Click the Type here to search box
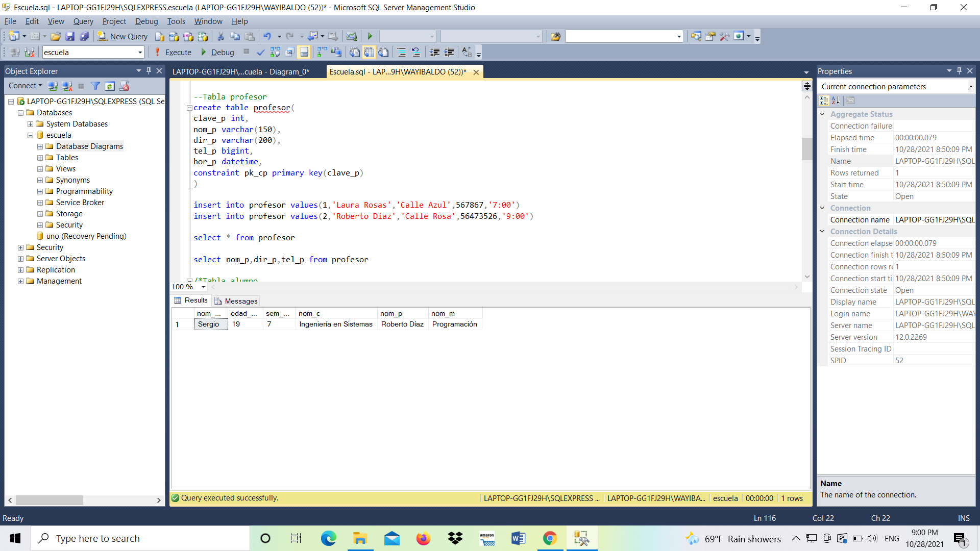The image size is (980, 551). click(x=140, y=538)
